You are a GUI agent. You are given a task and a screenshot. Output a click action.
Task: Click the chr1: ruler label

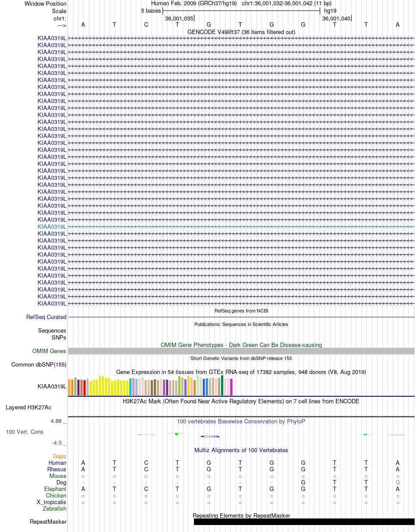59,18
